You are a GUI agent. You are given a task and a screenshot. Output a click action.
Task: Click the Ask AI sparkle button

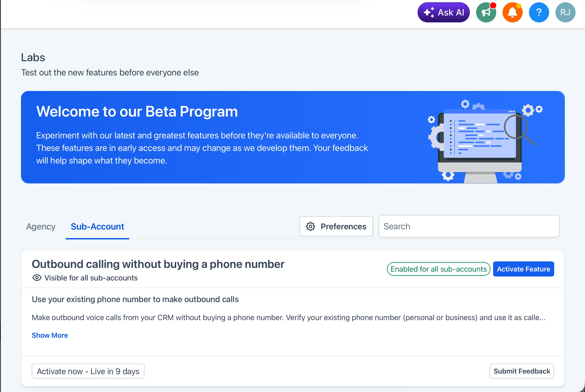point(443,13)
